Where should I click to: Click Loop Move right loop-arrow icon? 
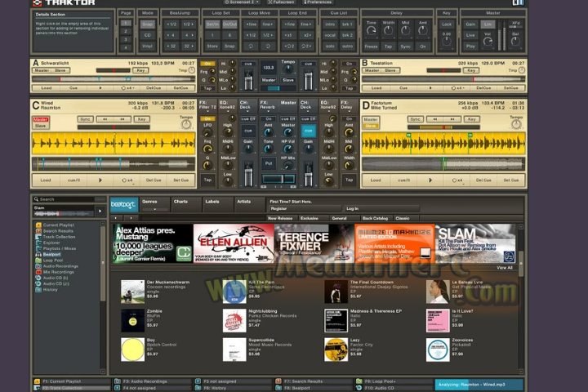[x=268, y=46]
